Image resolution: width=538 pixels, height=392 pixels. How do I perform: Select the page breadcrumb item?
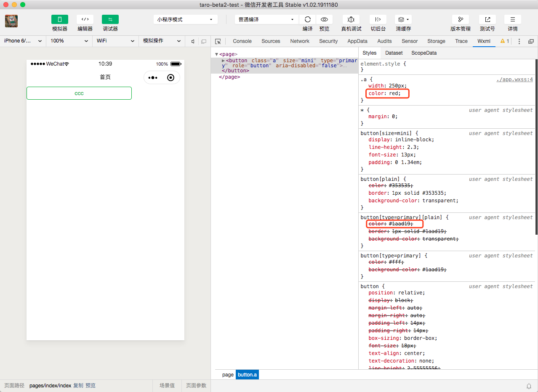228,375
